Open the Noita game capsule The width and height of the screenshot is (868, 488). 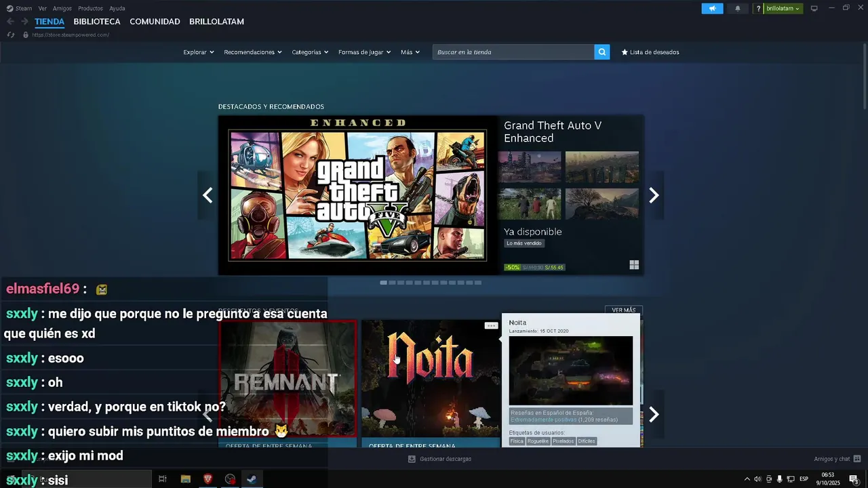pyautogui.click(x=431, y=380)
